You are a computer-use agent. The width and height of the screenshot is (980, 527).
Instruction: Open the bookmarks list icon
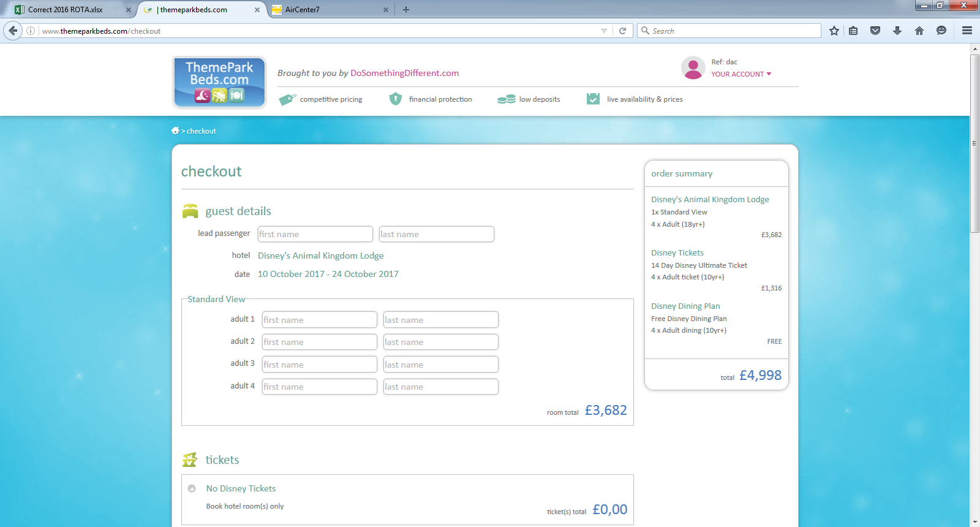tap(853, 31)
